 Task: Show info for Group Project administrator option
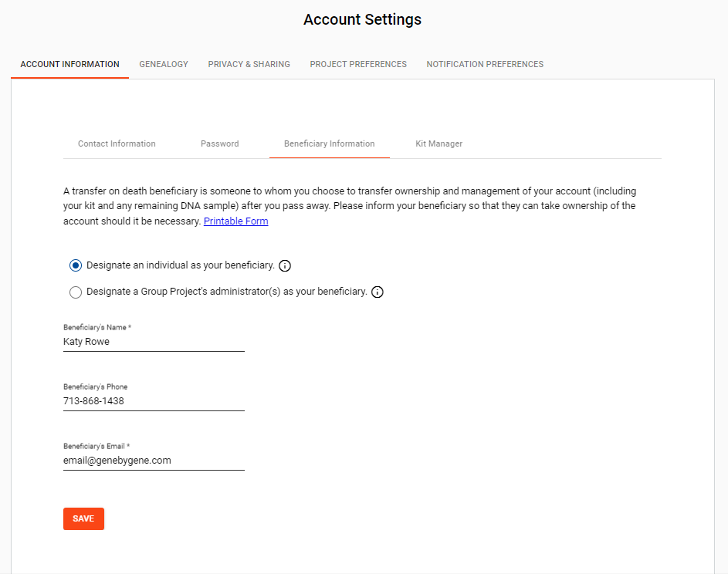tap(378, 292)
